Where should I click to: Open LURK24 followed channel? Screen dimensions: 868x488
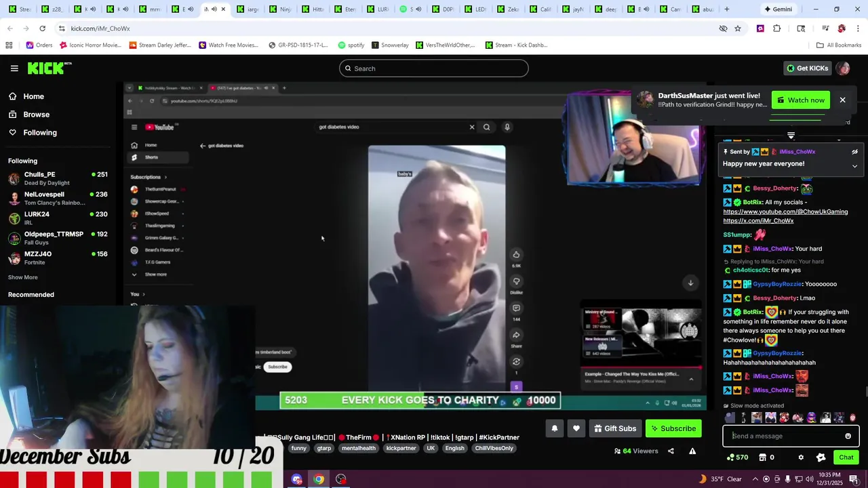pos(58,218)
